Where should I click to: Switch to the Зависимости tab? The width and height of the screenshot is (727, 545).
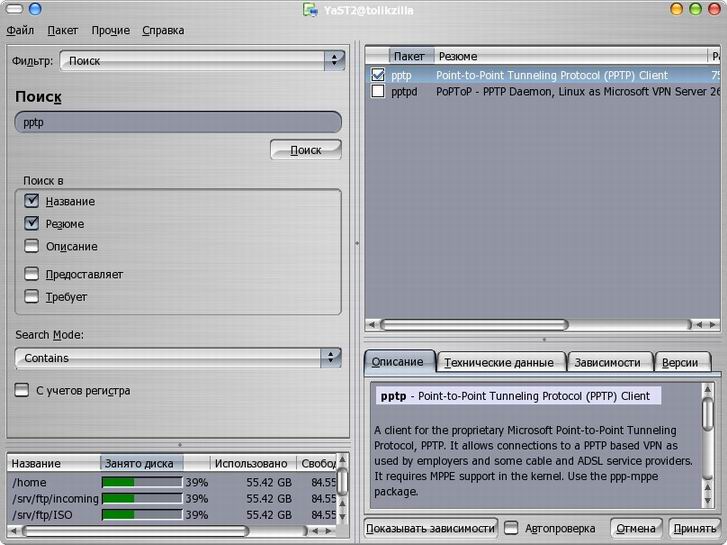pyautogui.click(x=610, y=362)
